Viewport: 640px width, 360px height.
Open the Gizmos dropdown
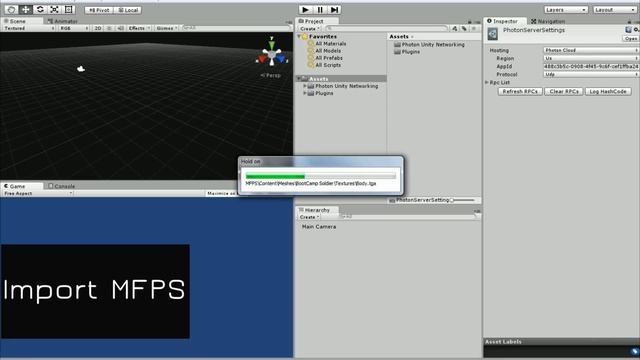coord(167,28)
